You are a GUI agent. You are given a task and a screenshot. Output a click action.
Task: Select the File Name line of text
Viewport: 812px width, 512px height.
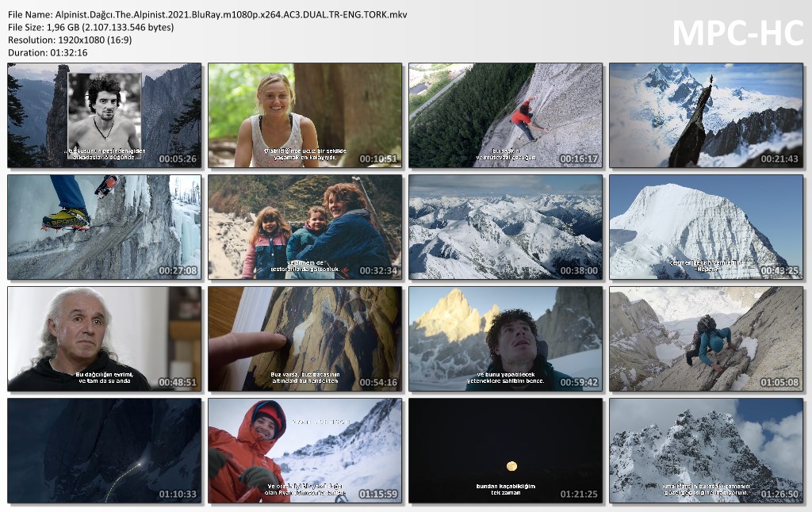[207, 14]
